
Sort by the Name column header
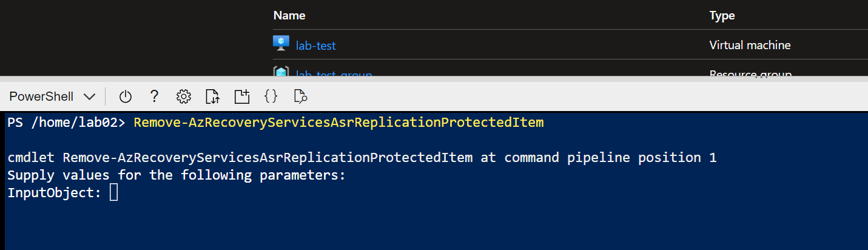point(289,16)
